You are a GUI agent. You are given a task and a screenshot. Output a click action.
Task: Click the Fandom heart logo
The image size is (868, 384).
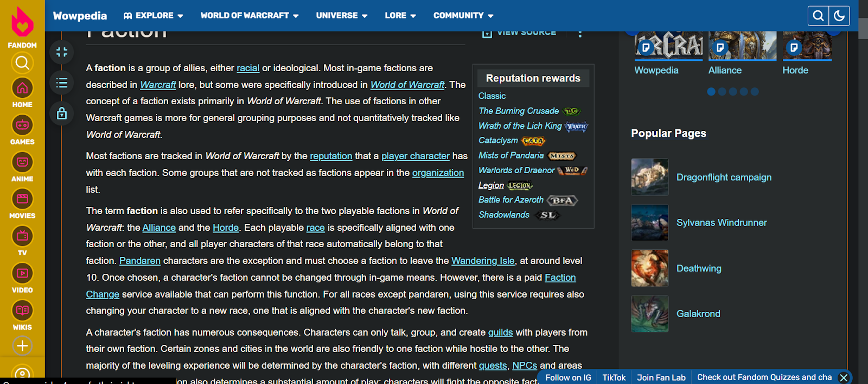click(22, 22)
